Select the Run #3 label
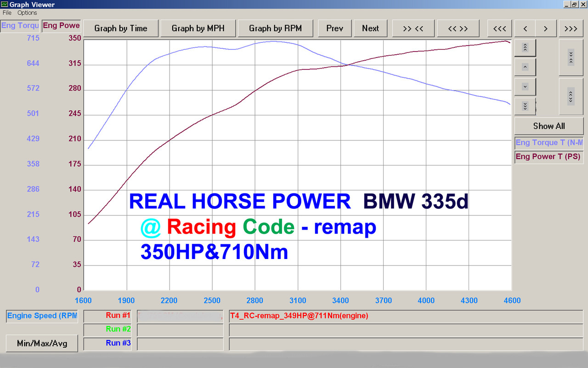Screen dimensions: 588x368 click(x=107, y=344)
